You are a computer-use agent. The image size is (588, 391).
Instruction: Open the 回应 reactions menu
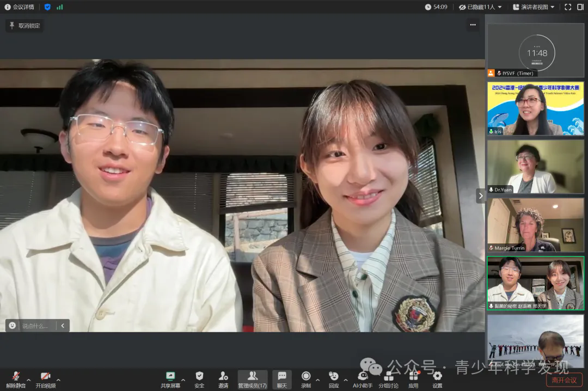pos(334,380)
